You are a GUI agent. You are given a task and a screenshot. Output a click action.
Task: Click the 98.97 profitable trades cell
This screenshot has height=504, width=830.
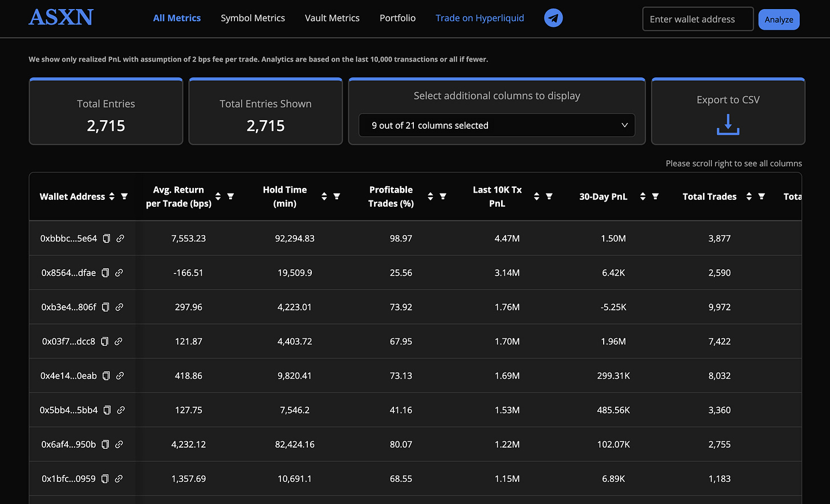[401, 239]
